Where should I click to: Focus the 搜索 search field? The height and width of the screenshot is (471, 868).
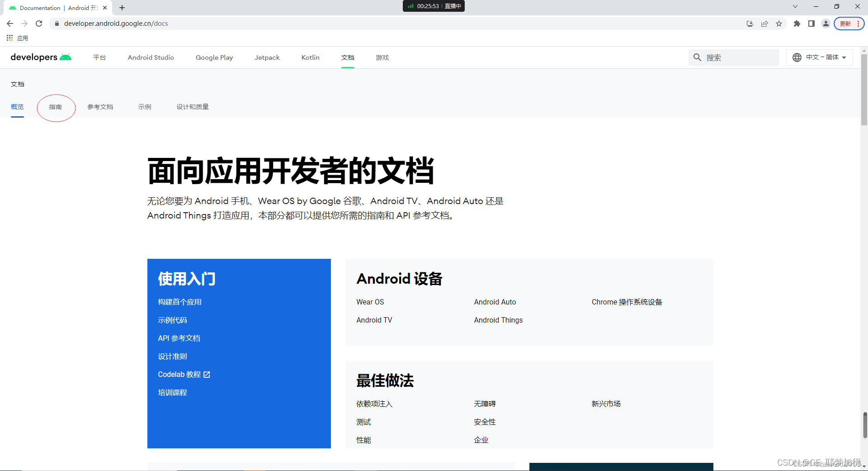click(x=733, y=57)
